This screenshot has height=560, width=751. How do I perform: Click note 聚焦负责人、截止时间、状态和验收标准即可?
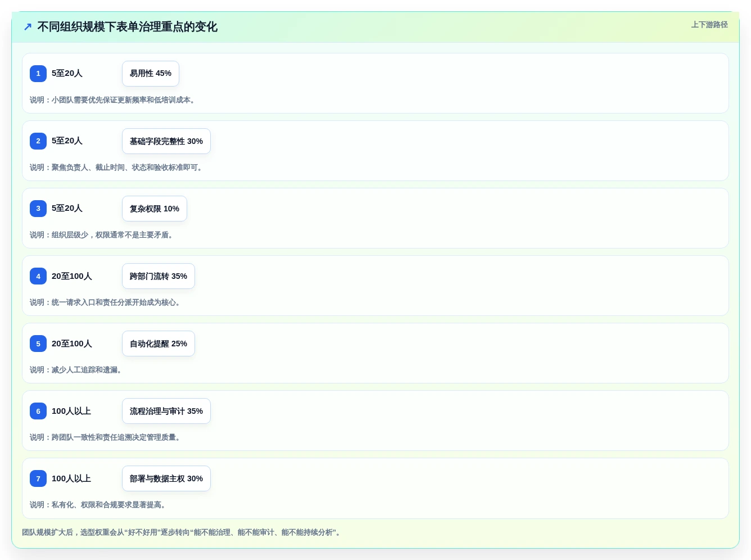click(116, 168)
